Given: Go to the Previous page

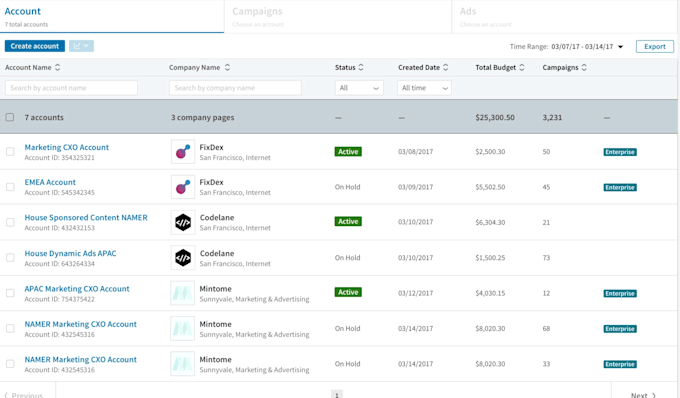Looking at the screenshot, I should (24, 395).
